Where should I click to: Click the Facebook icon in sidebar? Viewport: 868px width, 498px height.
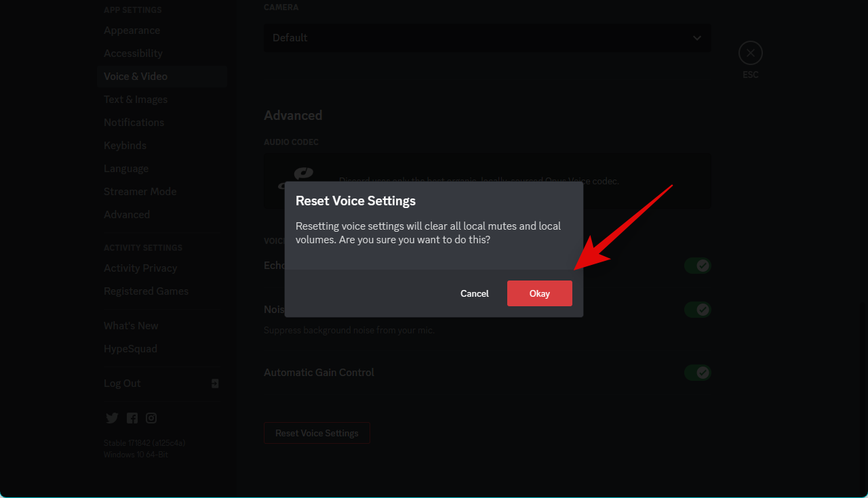132,418
